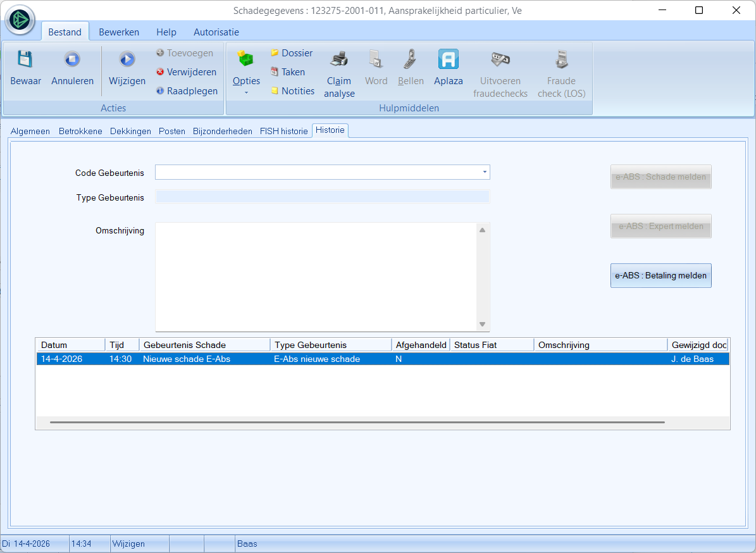756x553 pixels.
Task: Click the table's Type Gebeurtenis column header
Action: coord(332,345)
